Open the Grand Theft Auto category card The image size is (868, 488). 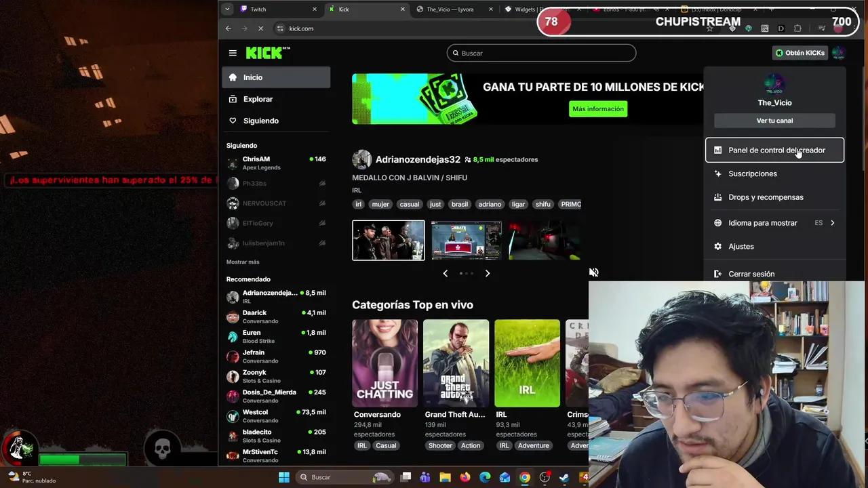[456, 363]
